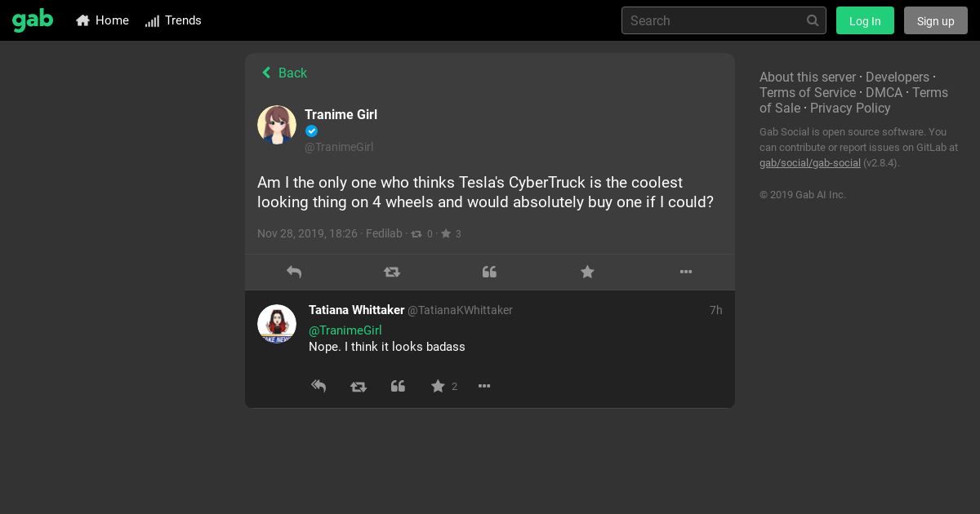Quote Tranime Girl's post

(x=489, y=273)
